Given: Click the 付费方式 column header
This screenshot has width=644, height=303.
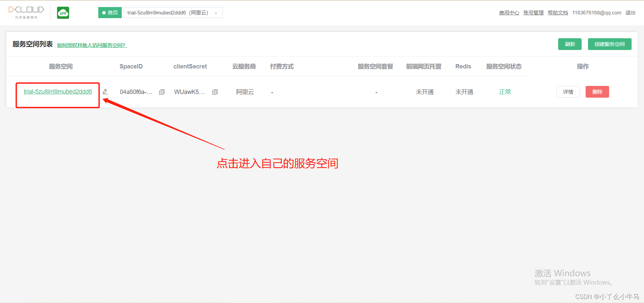Looking at the screenshot, I should [x=282, y=66].
